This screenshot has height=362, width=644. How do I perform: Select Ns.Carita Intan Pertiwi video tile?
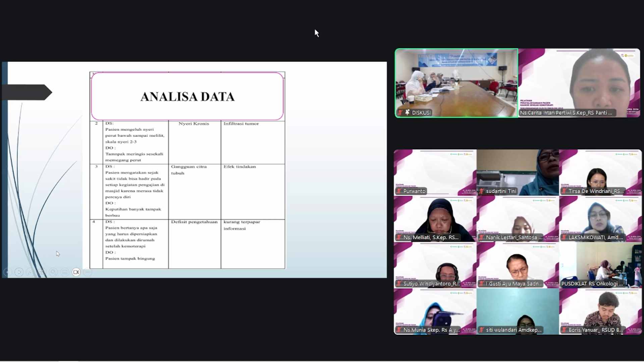click(579, 83)
